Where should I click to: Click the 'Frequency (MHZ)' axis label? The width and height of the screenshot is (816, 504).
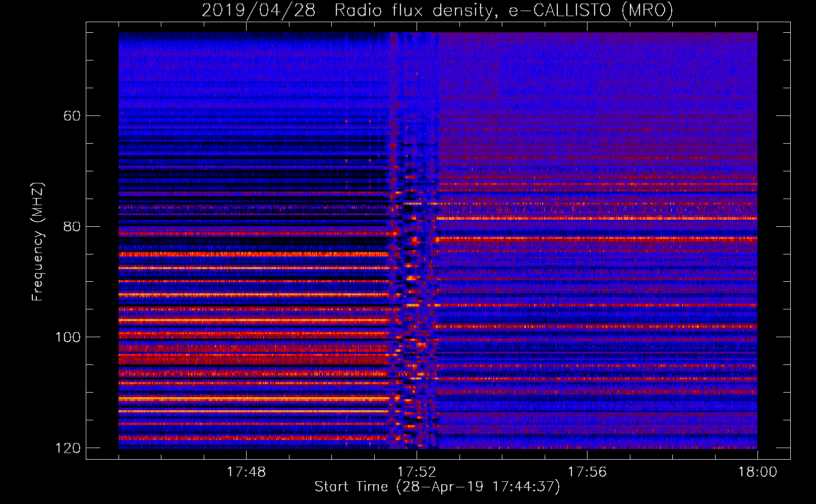38,242
